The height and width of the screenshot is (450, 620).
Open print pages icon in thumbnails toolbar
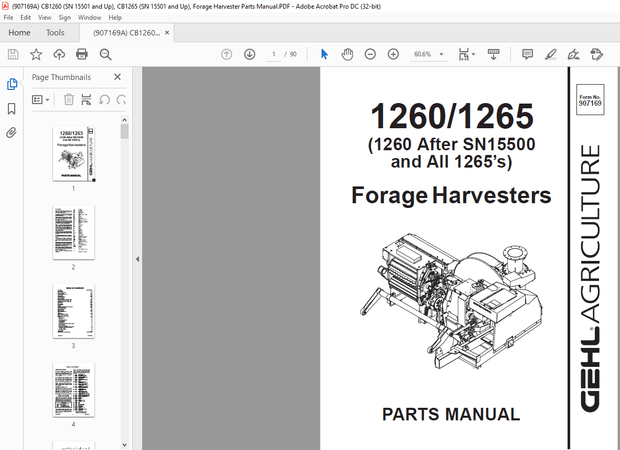pyautogui.click(x=86, y=99)
